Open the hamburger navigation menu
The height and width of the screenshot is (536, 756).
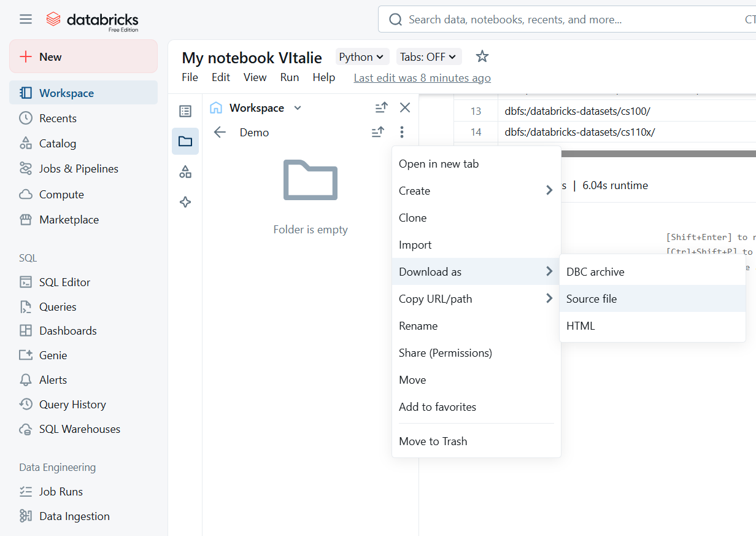pyautogui.click(x=26, y=19)
